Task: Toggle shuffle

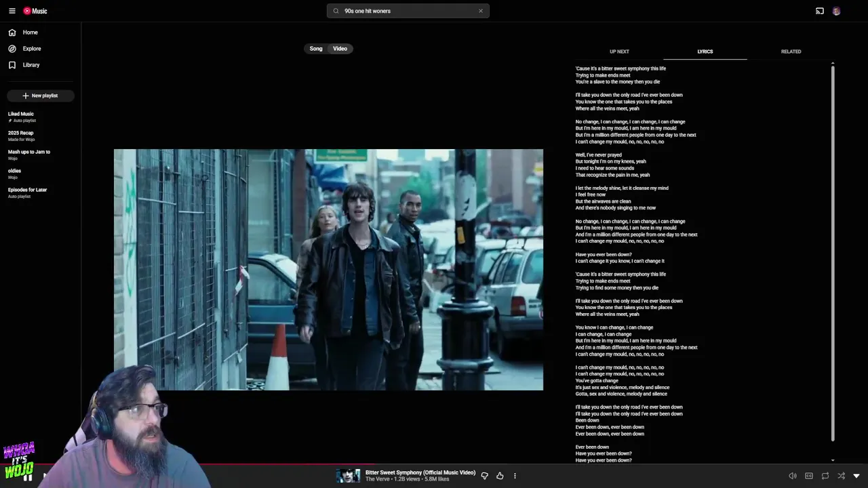Action: pyautogui.click(x=842, y=476)
